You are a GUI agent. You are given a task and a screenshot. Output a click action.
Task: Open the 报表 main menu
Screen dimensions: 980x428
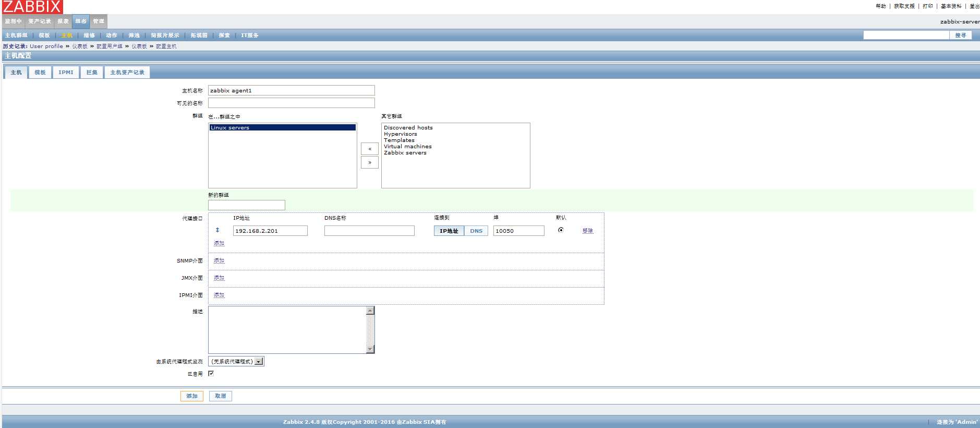[63, 21]
